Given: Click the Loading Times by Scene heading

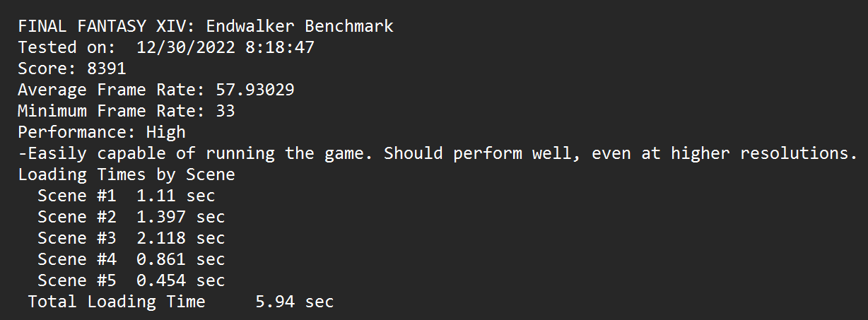Looking at the screenshot, I should (x=127, y=174).
